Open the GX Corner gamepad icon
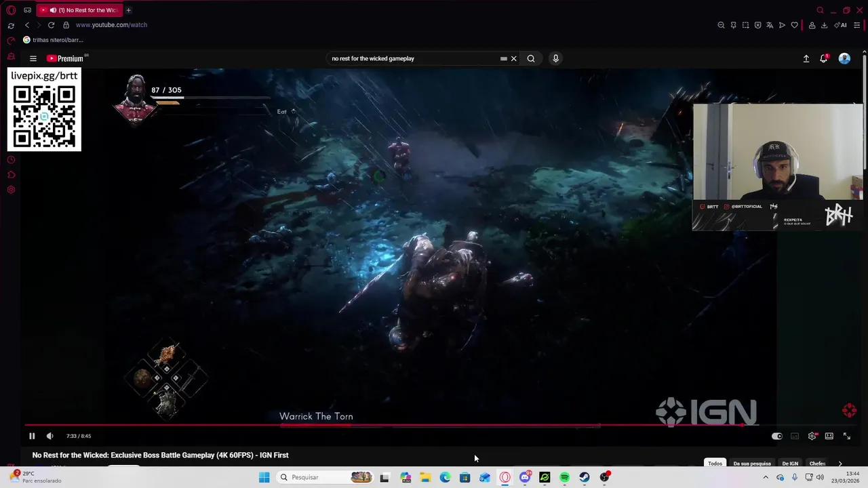Viewport: 868px width, 488px height. click(27, 10)
